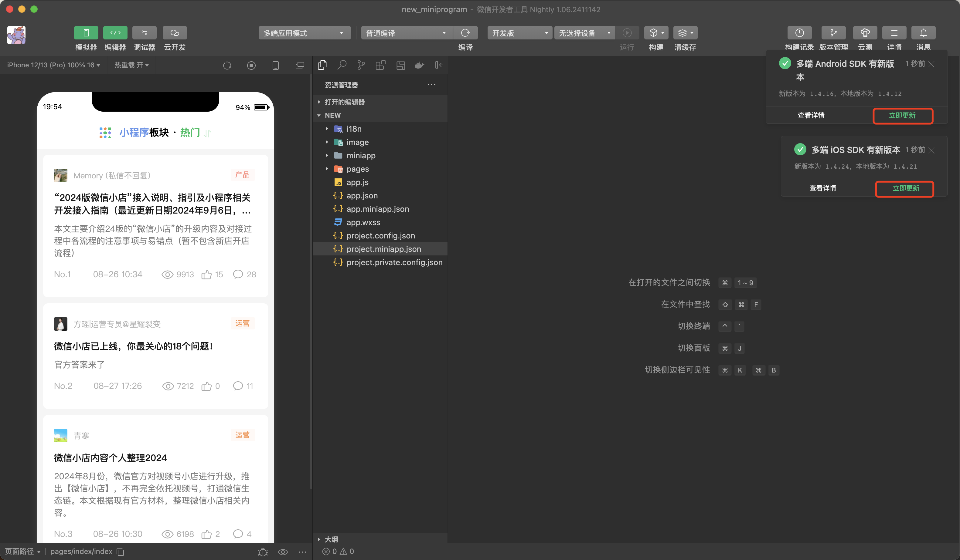This screenshot has width=960, height=560.
Task: Toggle the editor panel (编辑器) button
Action: [x=115, y=33]
